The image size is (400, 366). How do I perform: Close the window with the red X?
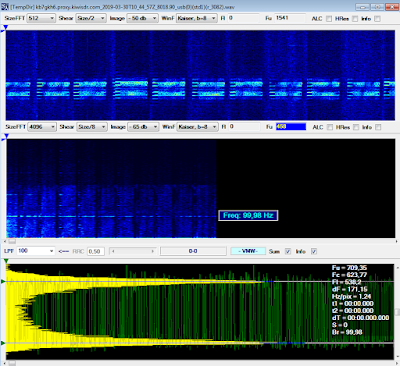tap(392, 7)
